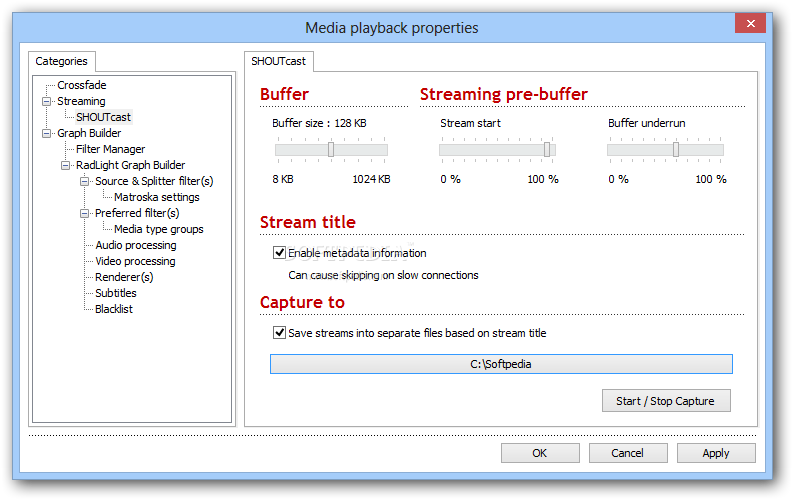
Task: Select SHOUTcast in the category tree
Action: (103, 117)
